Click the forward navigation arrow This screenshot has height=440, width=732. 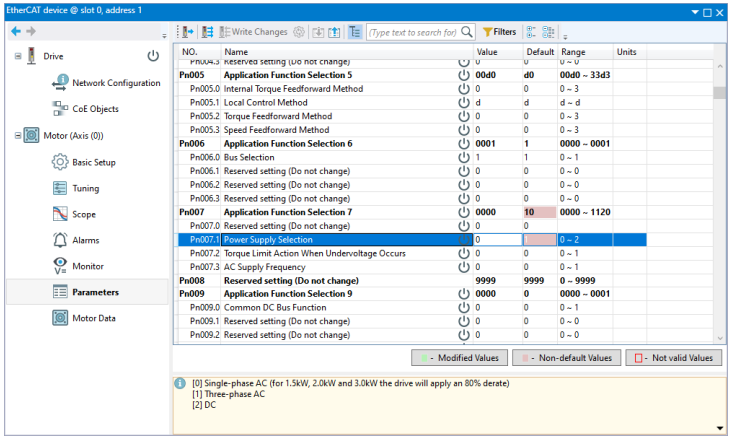(x=31, y=31)
